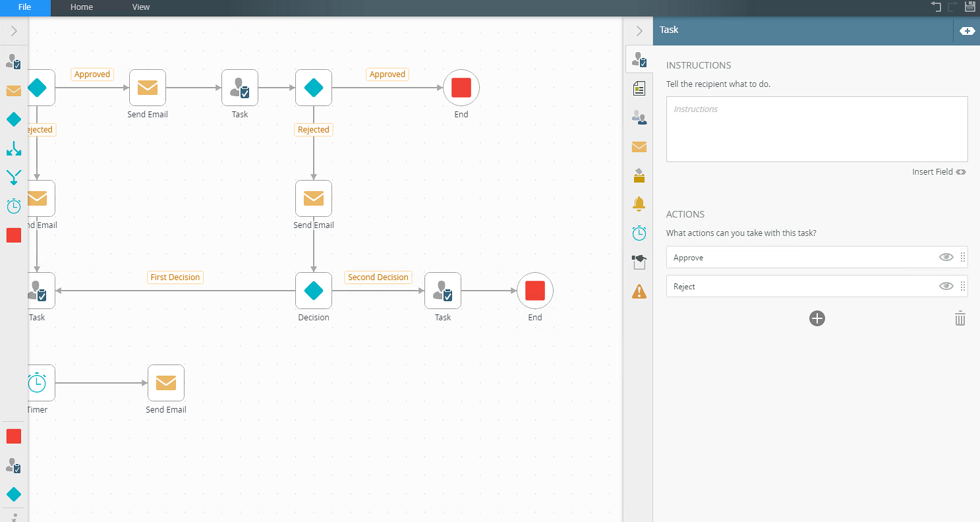The width and height of the screenshot is (980, 522).
Task: Open the warning triangle tab in Task panel
Action: pos(638,291)
